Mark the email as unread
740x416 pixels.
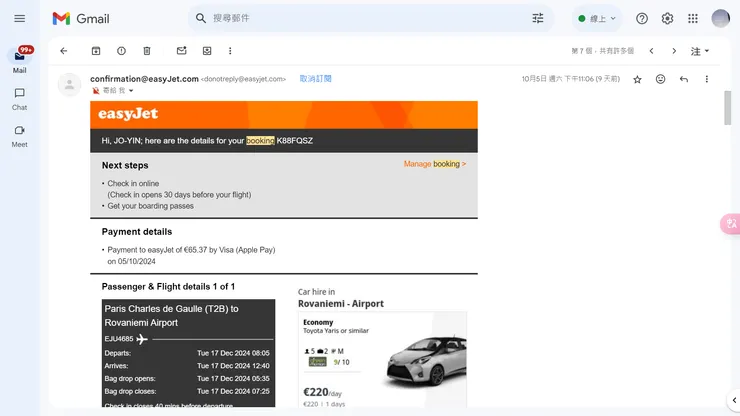click(x=182, y=51)
